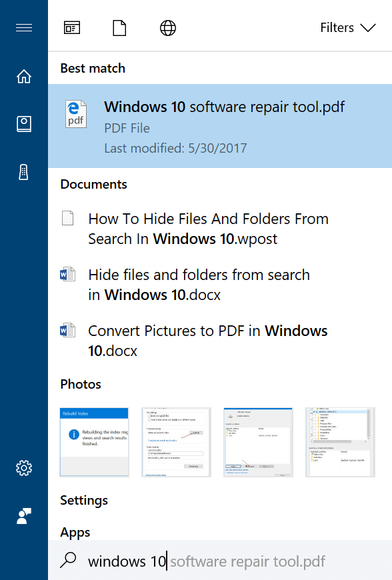Viewport: 392px width, 580px height.
Task: Go to Home in Cortana sidebar
Action: pos(24,76)
